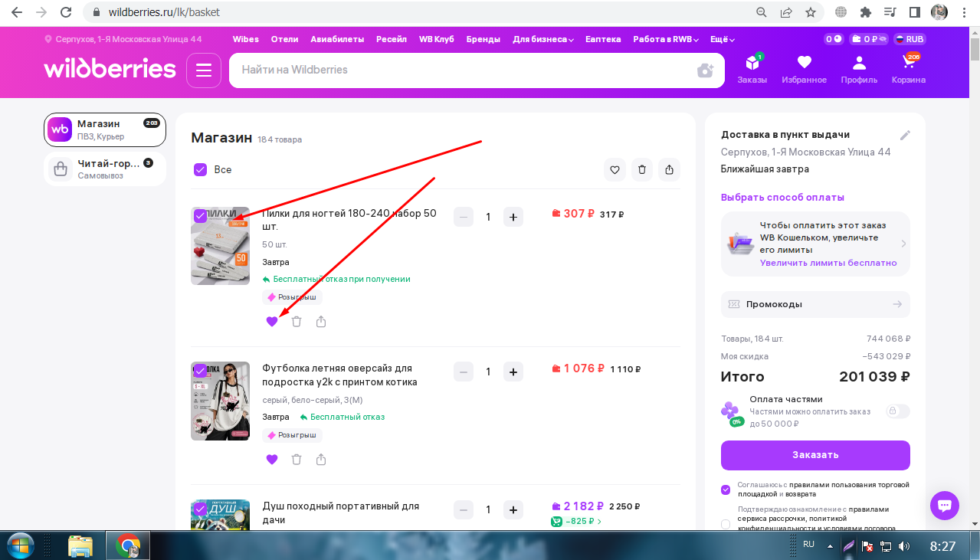Screen dimensions: 980x560
Task: Open Chrome three-dot menu
Action: 964,12
